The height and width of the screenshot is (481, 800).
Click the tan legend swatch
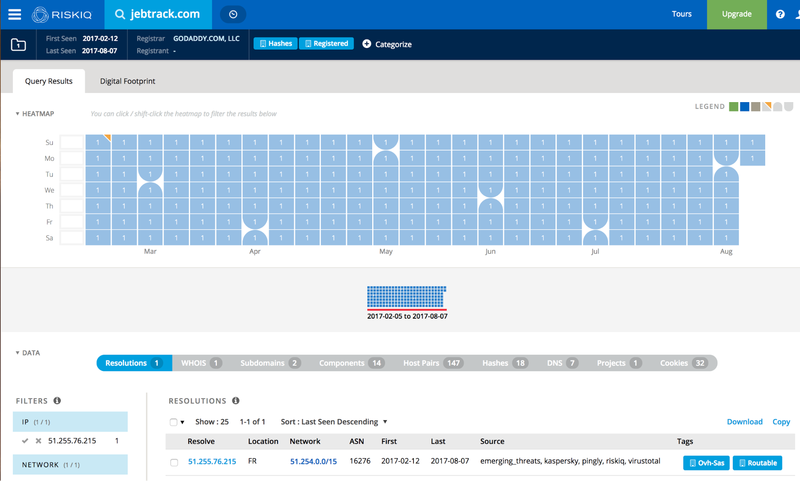tap(756, 107)
